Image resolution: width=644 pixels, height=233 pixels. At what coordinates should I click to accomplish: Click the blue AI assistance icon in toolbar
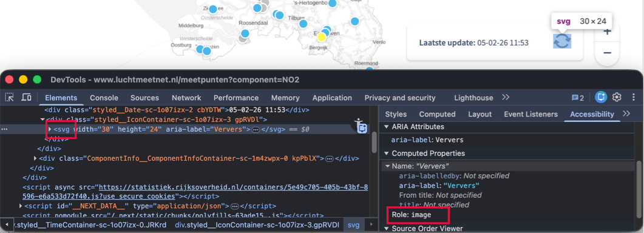[x=602, y=98]
